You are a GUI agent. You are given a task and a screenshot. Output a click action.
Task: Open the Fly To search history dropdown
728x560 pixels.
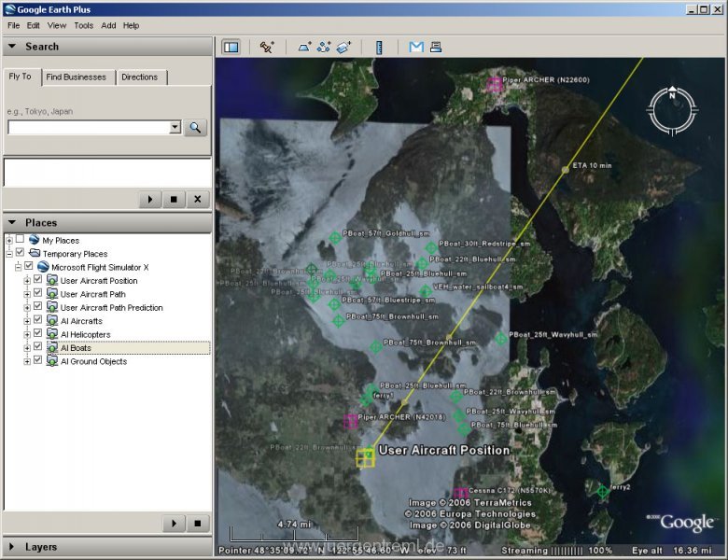[175, 127]
